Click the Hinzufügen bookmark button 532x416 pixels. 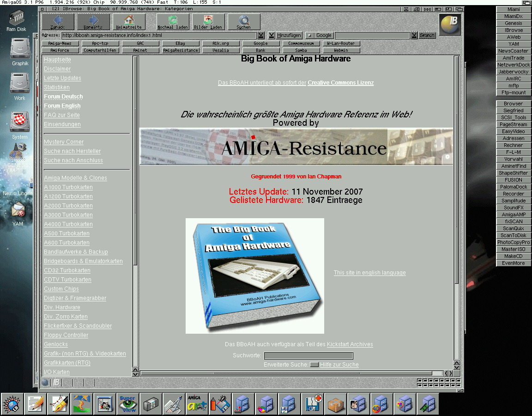pos(285,35)
